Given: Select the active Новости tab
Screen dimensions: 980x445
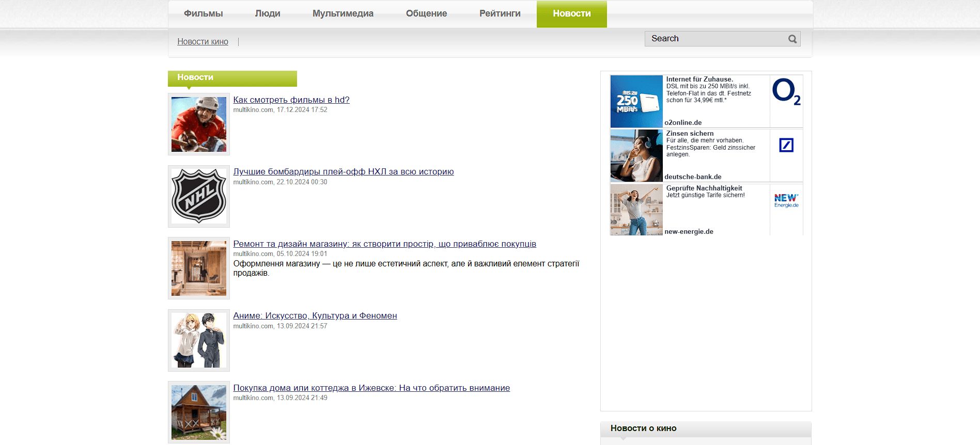Looking at the screenshot, I should [x=572, y=13].
